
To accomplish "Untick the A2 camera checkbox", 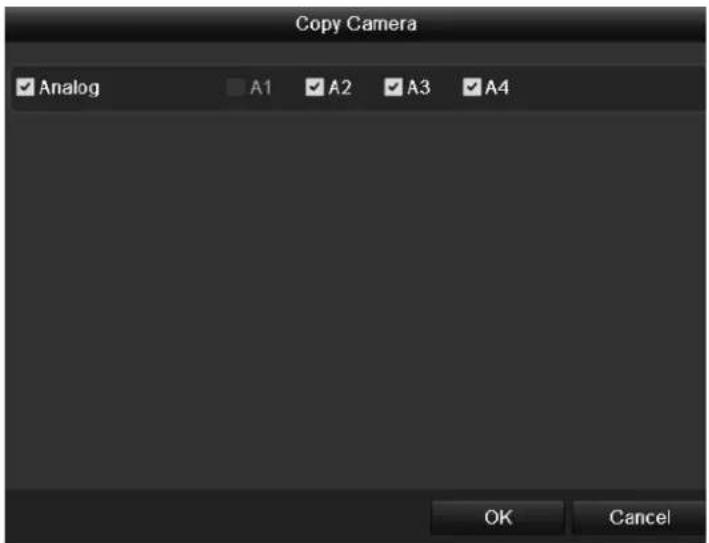I will (x=314, y=87).
